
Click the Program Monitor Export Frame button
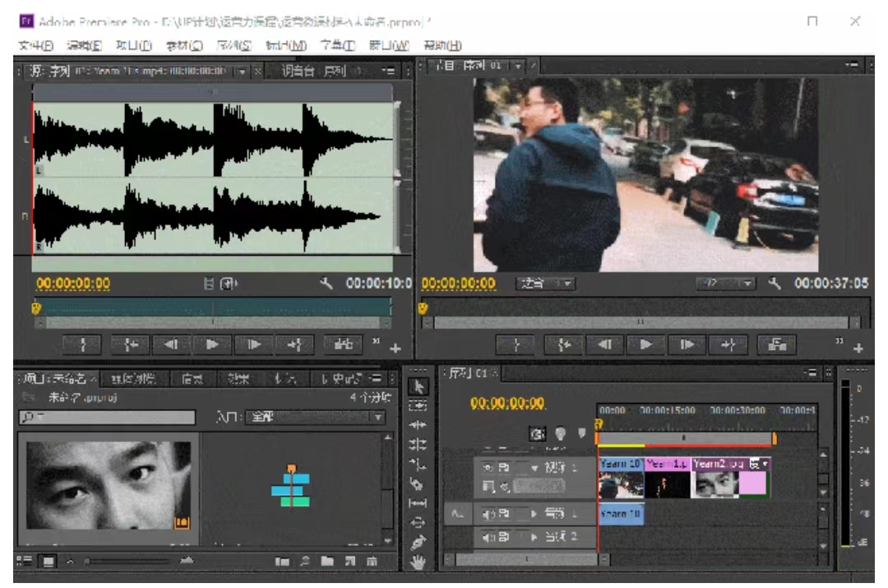click(776, 345)
